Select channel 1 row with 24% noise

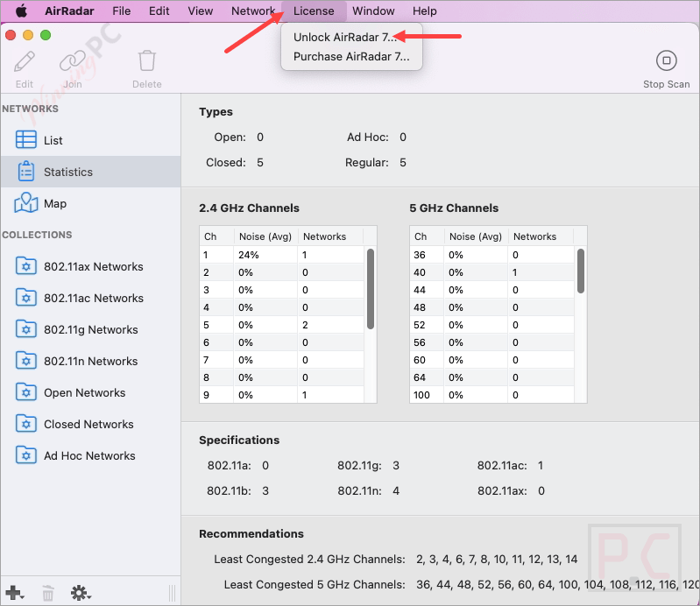point(282,255)
